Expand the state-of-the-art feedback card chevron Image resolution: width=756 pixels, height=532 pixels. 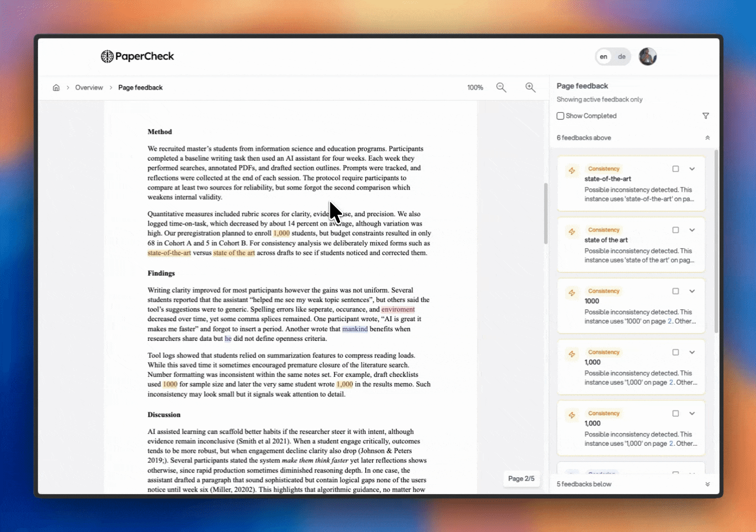click(692, 169)
